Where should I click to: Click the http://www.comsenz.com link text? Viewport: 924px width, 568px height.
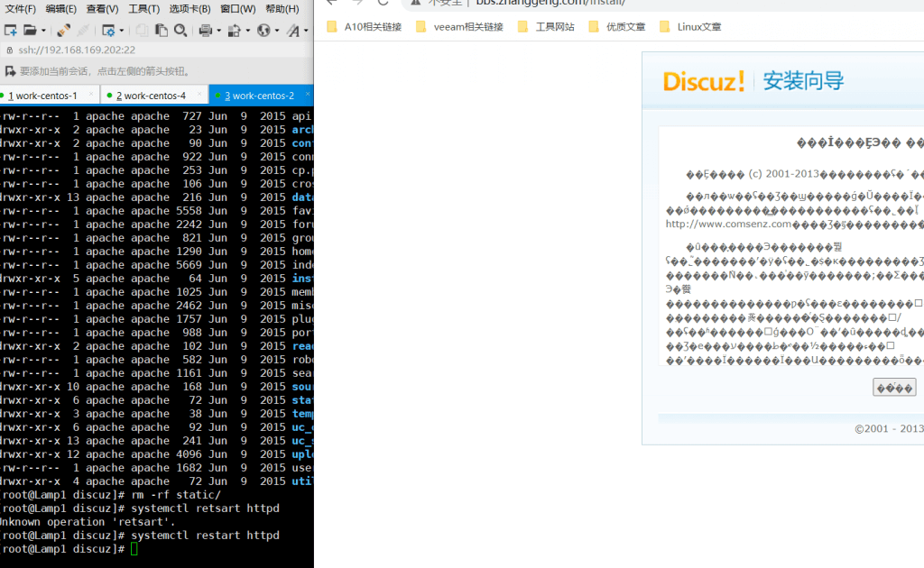click(728, 224)
